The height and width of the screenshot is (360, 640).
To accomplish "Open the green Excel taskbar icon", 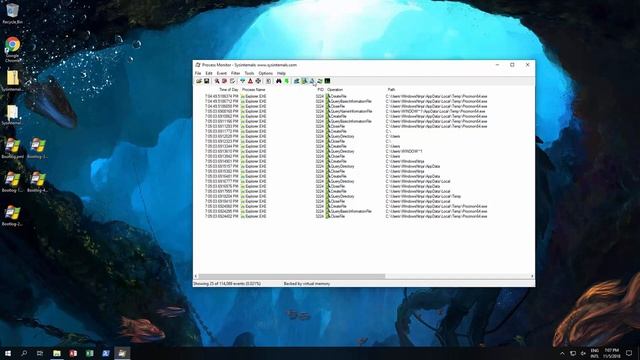I will tap(89, 353).
